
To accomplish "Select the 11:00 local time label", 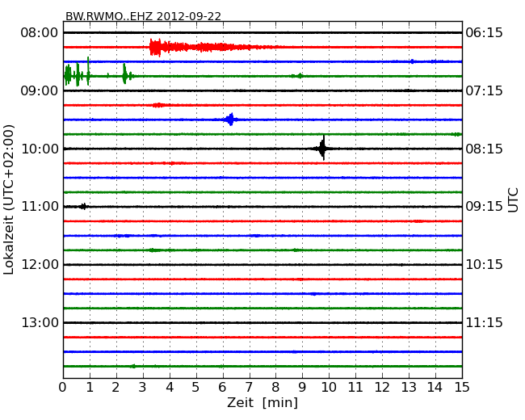I will pyautogui.click(x=40, y=207).
